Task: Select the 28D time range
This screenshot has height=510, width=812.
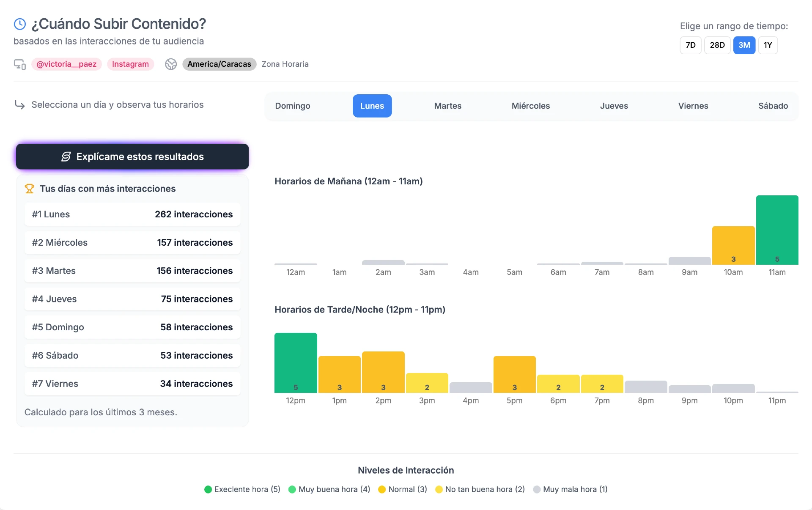Action: click(717, 45)
